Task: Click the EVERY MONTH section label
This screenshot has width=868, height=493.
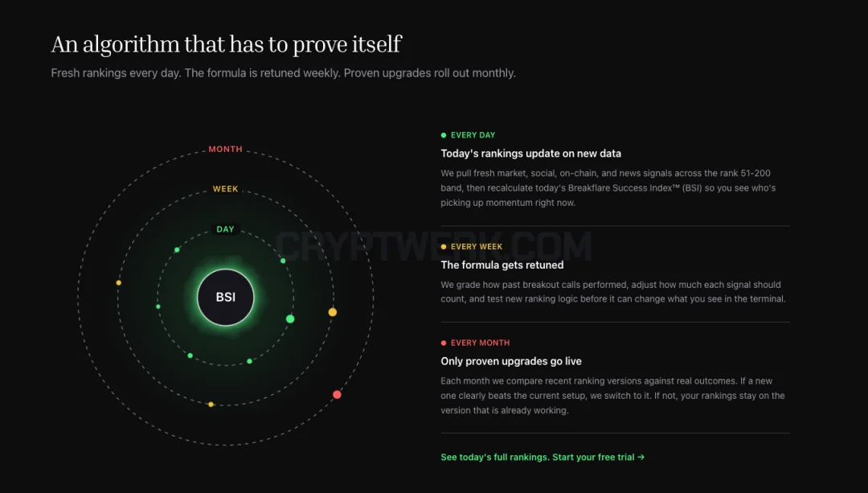Action: click(480, 343)
